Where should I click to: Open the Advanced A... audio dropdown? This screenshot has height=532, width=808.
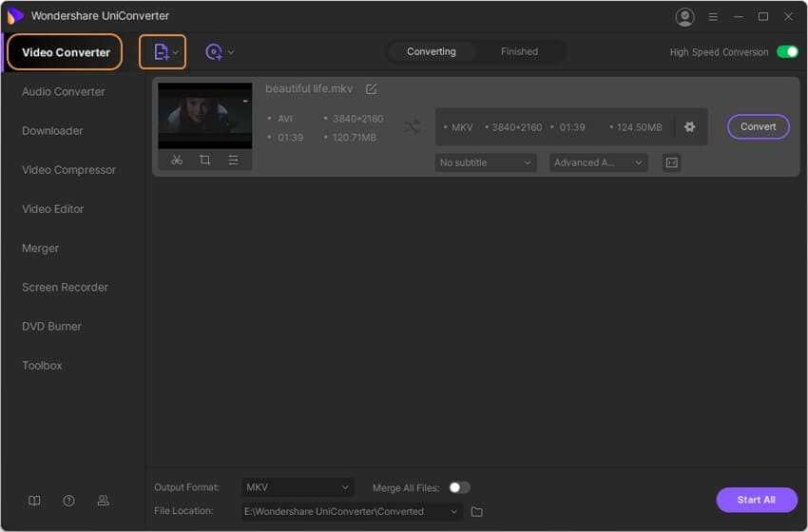[x=598, y=162]
